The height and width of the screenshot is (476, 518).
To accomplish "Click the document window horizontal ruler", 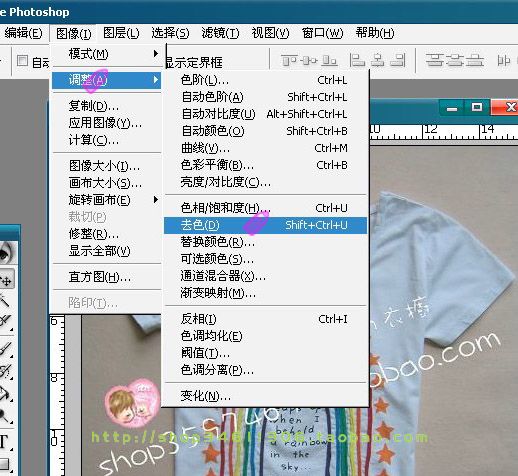I will click(x=444, y=131).
